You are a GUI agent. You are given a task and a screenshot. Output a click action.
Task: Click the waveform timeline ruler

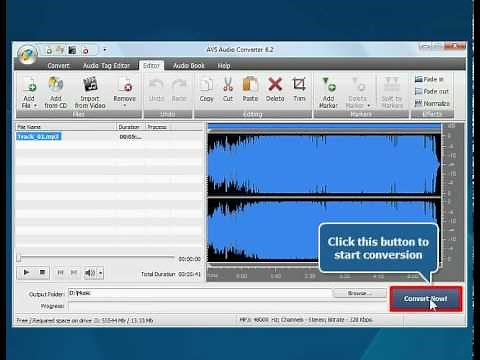(x=324, y=275)
